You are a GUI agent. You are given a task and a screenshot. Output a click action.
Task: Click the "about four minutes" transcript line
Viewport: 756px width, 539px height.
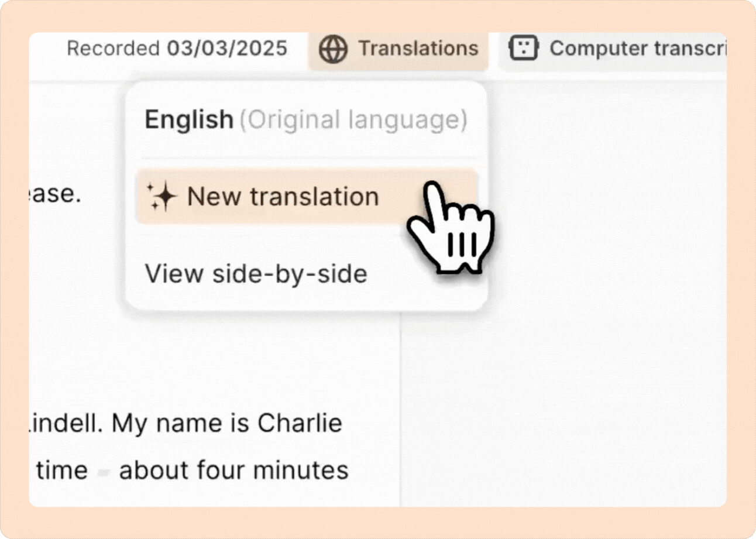233,471
